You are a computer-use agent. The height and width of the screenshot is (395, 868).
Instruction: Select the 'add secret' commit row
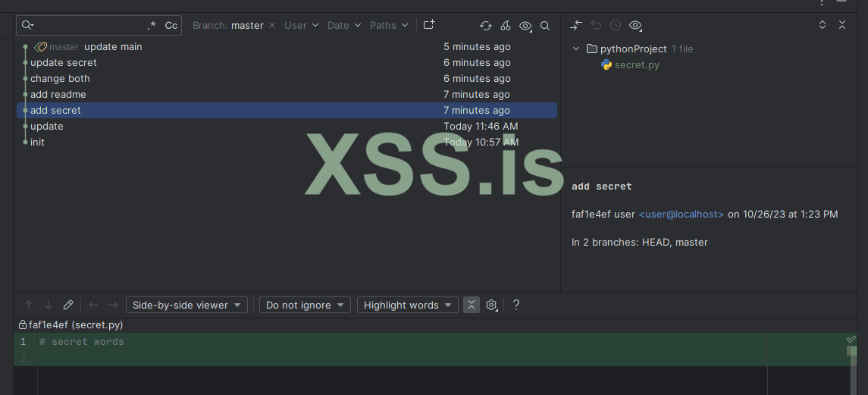(287, 110)
